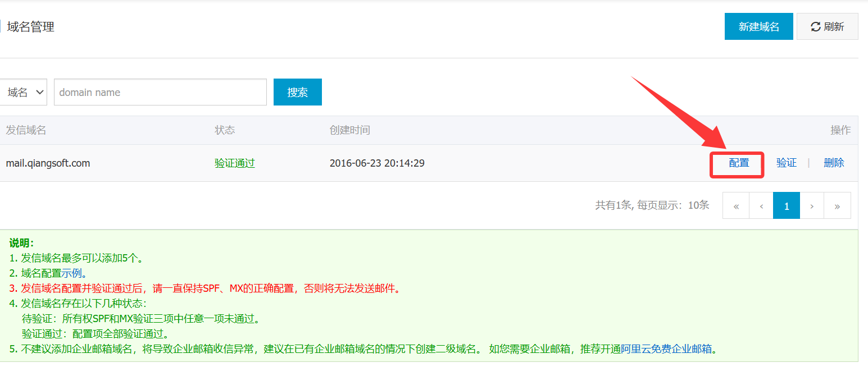The height and width of the screenshot is (367, 868).
Task: Jump to last page with » arrow
Action: point(837,206)
